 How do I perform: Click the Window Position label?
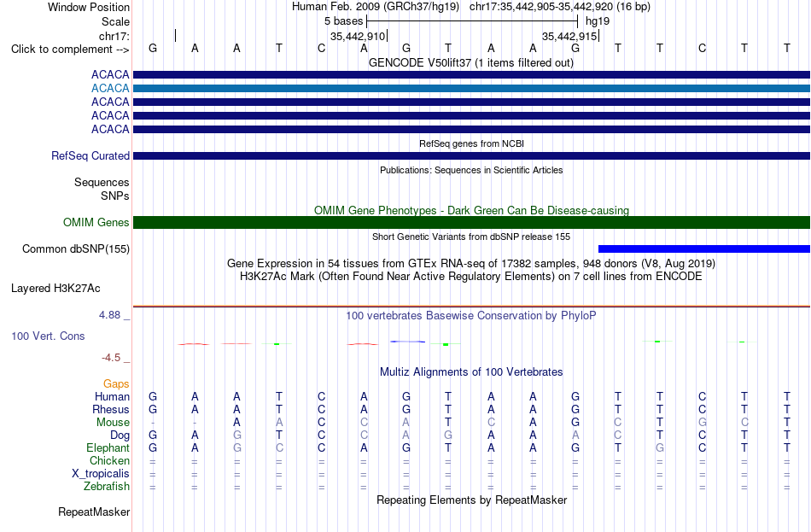pyautogui.click(x=89, y=7)
